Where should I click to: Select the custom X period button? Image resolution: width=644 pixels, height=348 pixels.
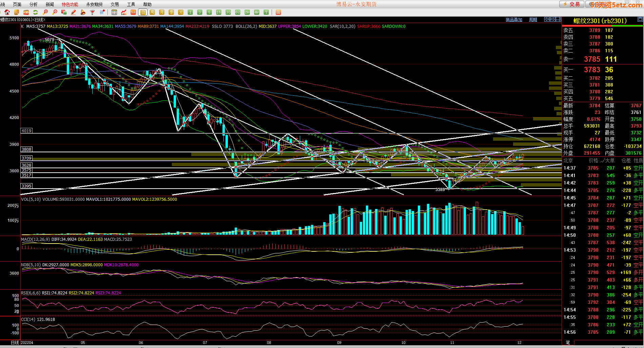(181, 12)
